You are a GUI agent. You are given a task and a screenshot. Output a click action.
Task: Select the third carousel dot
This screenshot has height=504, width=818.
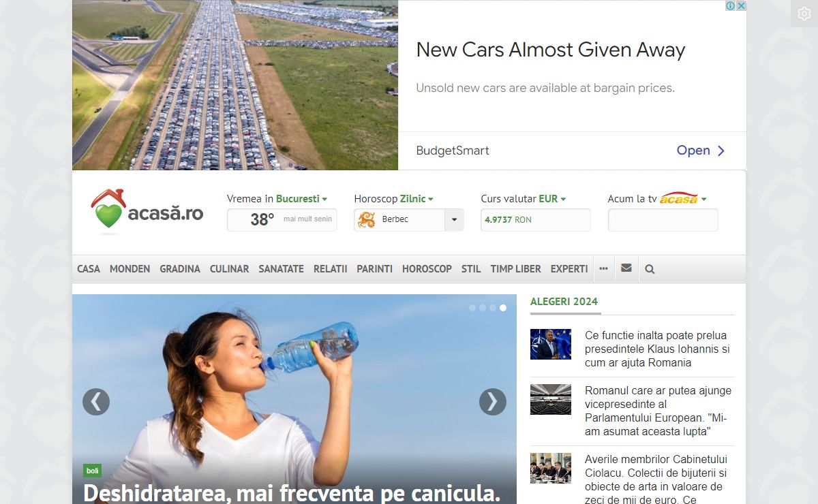(493, 308)
